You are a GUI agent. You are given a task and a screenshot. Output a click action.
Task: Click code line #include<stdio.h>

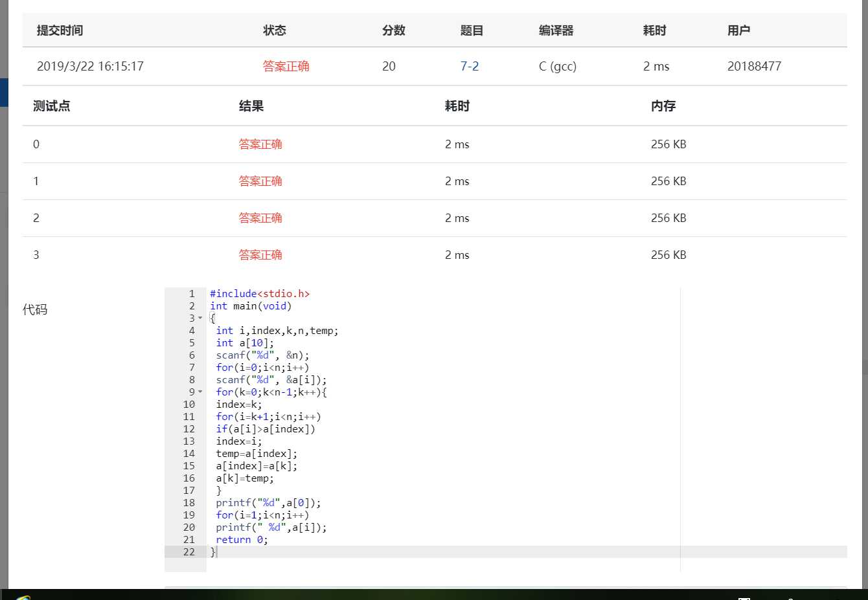coord(260,294)
